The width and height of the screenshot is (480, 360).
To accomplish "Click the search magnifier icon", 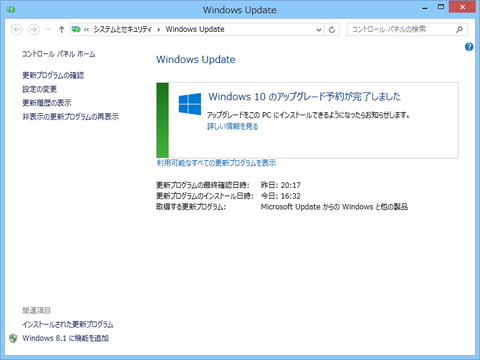I will click(459, 29).
